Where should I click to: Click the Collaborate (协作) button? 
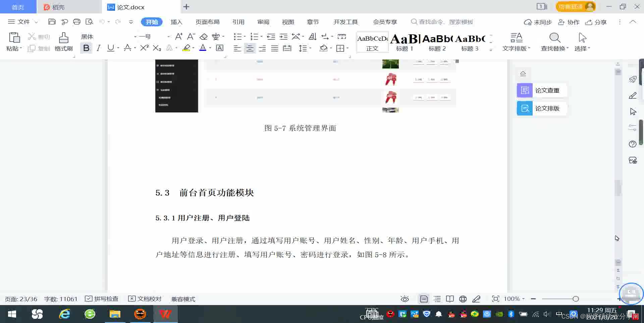click(x=569, y=22)
